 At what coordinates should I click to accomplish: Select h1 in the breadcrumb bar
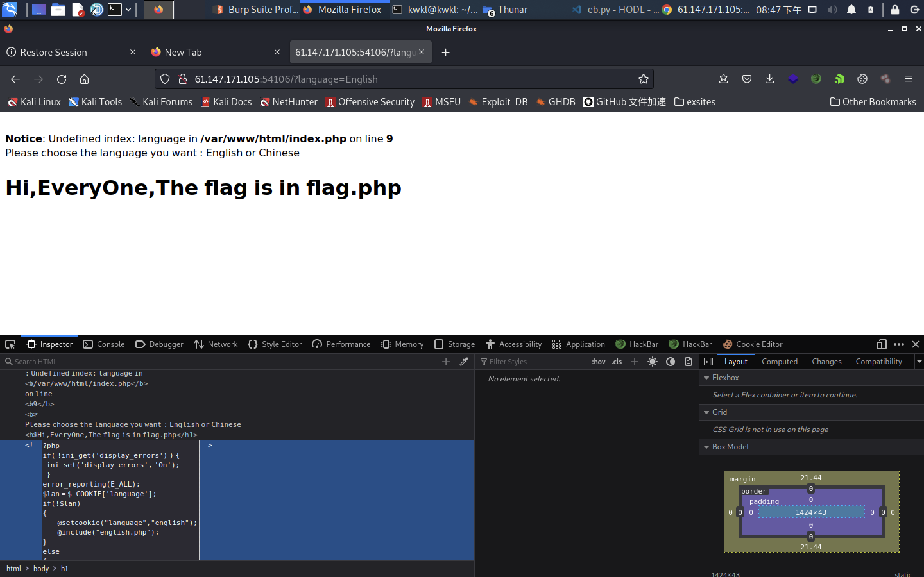point(64,568)
